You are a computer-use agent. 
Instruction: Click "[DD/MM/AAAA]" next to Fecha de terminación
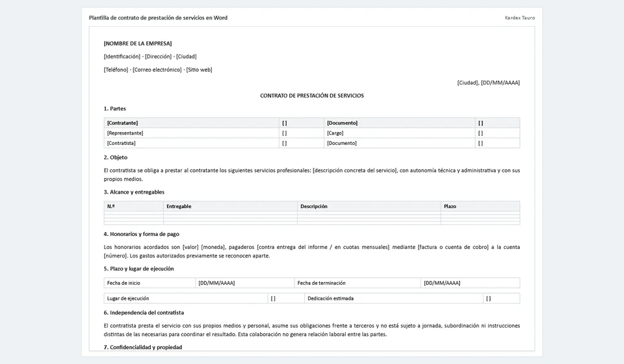click(x=471, y=283)
